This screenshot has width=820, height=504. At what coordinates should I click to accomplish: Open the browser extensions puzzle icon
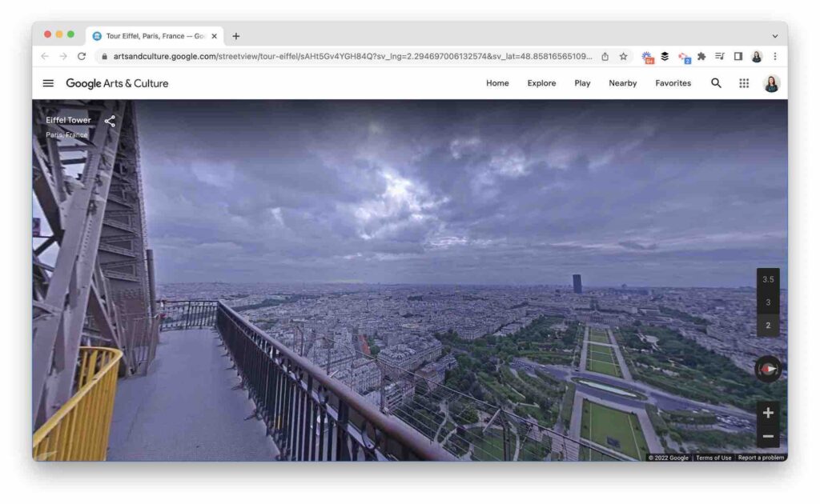[x=701, y=56]
